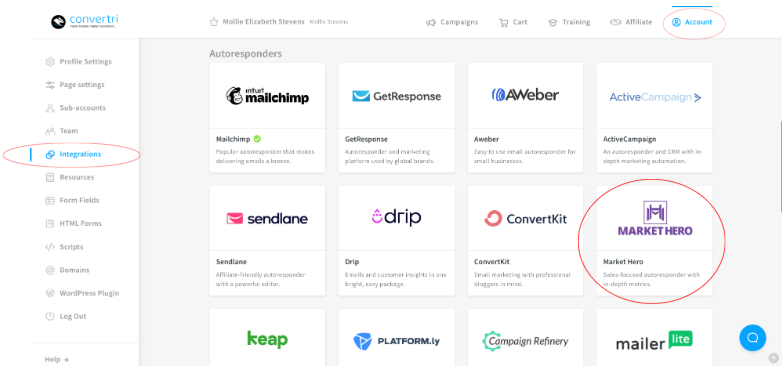Click the Campaigns megaphone icon

(431, 22)
